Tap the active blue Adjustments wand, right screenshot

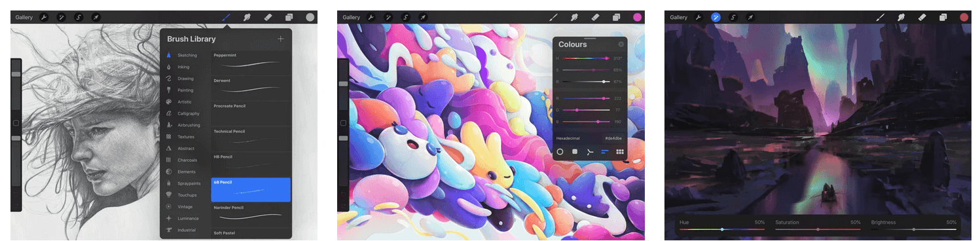point(716,17)
